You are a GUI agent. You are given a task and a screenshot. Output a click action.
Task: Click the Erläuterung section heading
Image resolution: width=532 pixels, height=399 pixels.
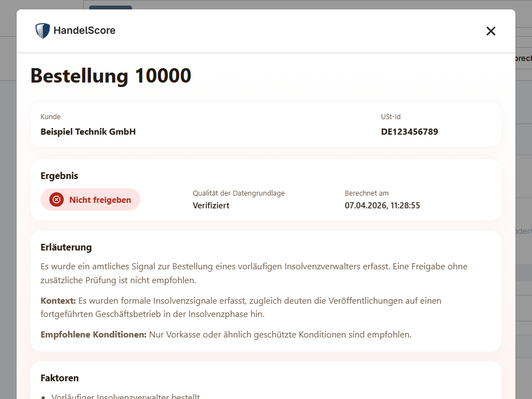pos(66,247)
